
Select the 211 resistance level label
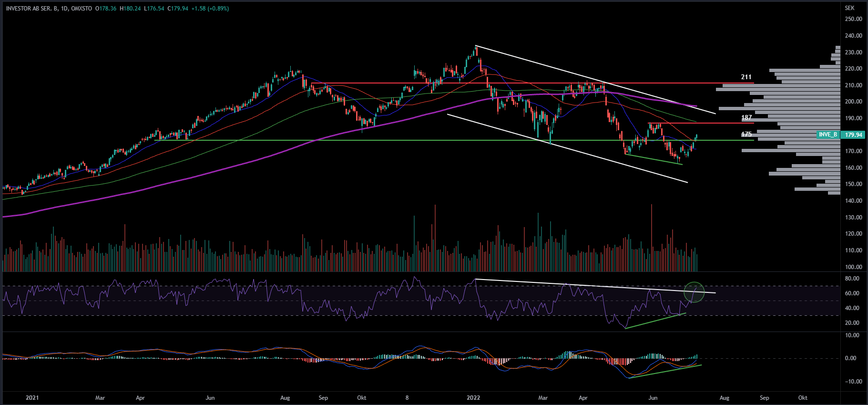click(746, 77)
